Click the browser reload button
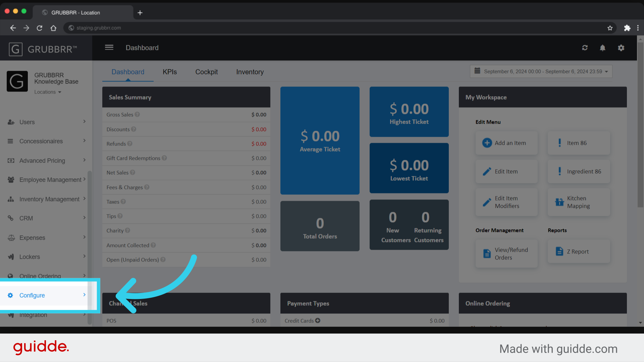This screenshot has height=362, width=644. (40, 28)
